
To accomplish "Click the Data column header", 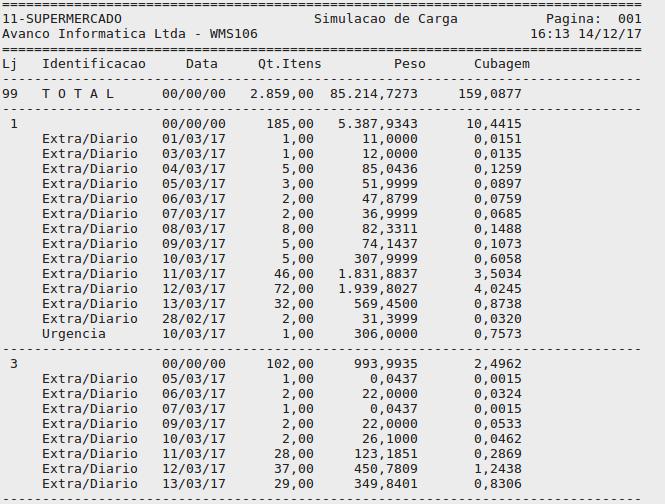I will click(x=202, y=64).
